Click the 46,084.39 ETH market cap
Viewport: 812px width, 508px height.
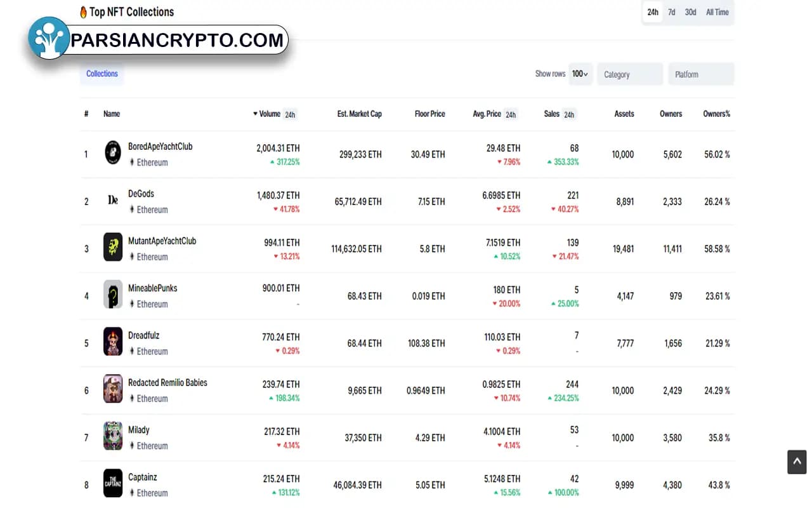click(x=358, y=485)
